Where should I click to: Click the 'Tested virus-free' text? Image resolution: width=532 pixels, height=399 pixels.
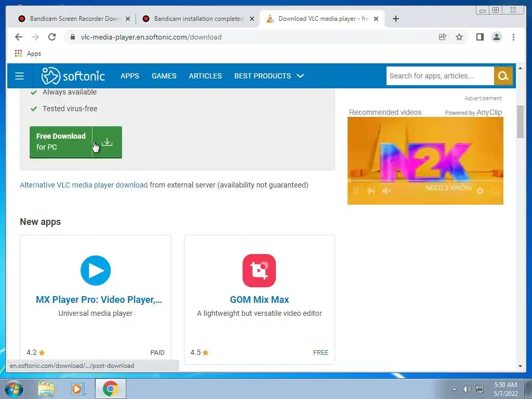pos(70,109)
